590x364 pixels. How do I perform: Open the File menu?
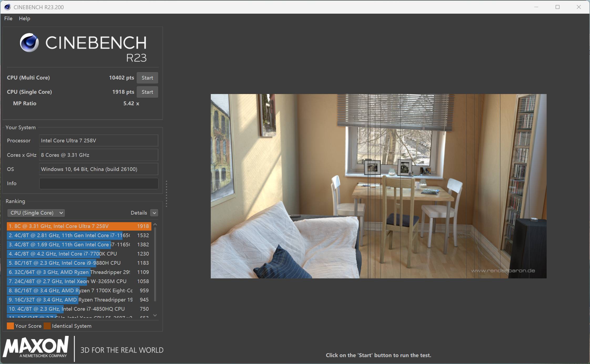click(8, 18)
